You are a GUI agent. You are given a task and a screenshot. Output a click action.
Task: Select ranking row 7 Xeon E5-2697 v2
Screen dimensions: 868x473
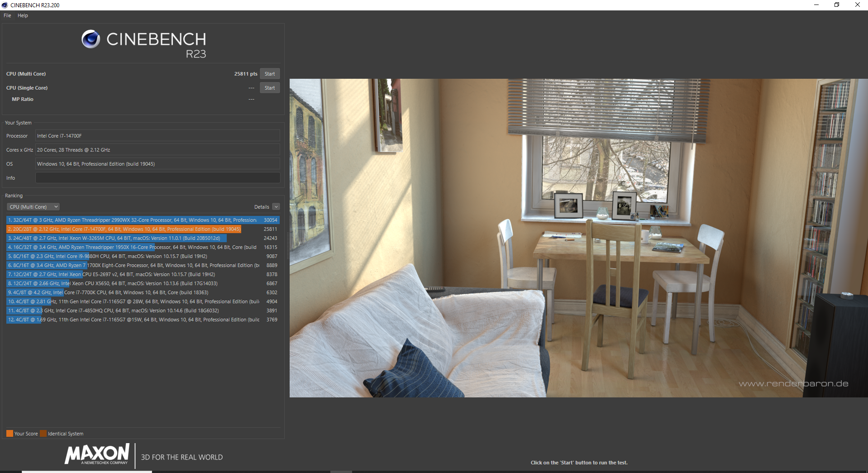(143, 274)
